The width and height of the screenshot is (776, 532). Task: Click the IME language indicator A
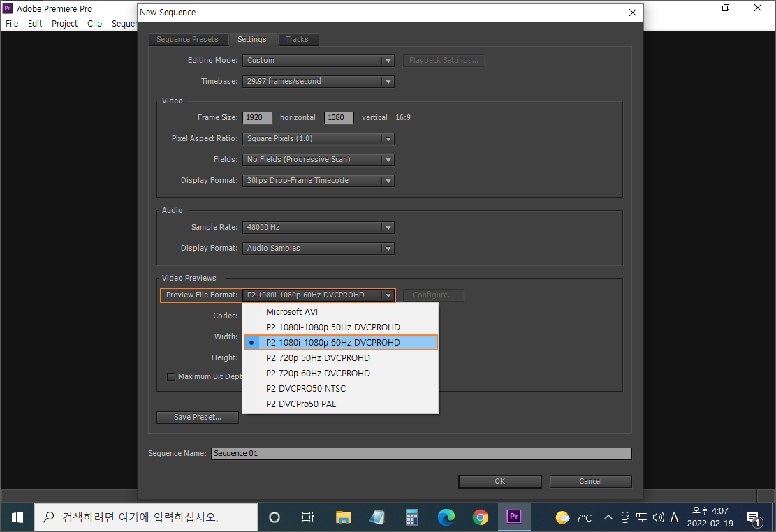coord(674,517)
